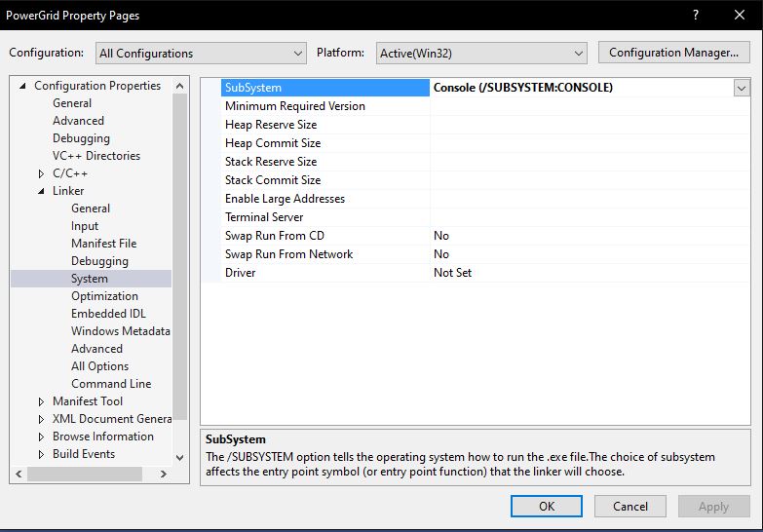Select Swap Run From Network property

[325, 254]
